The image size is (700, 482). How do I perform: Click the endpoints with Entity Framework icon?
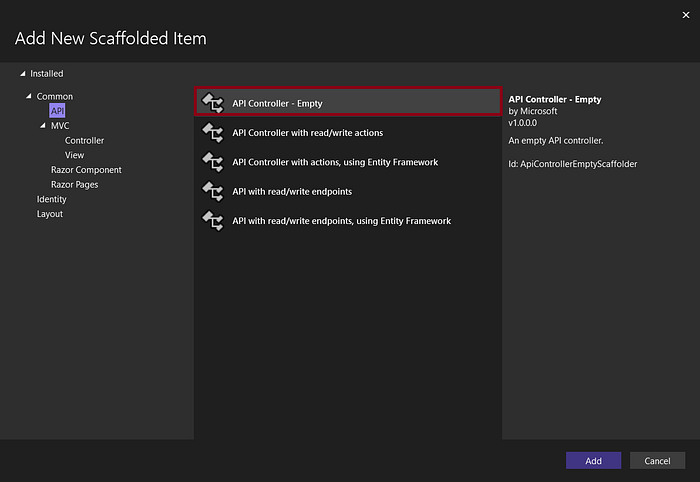point(212,220)
